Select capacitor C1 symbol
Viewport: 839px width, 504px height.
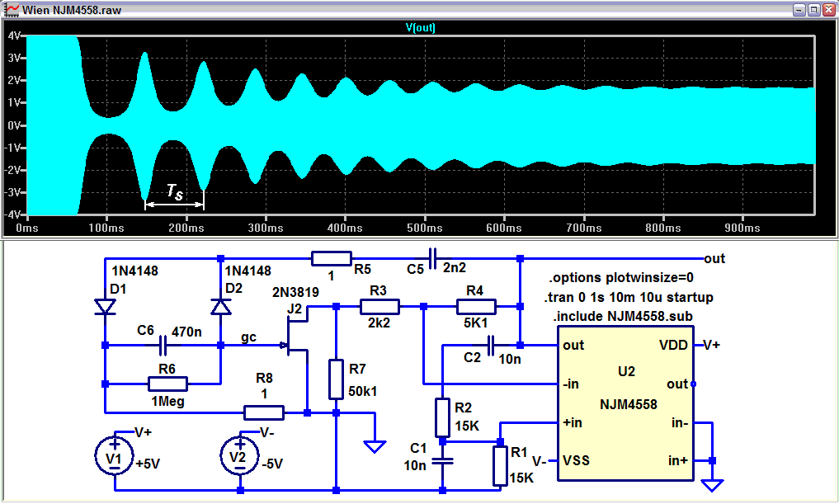(x=442, y=460)
